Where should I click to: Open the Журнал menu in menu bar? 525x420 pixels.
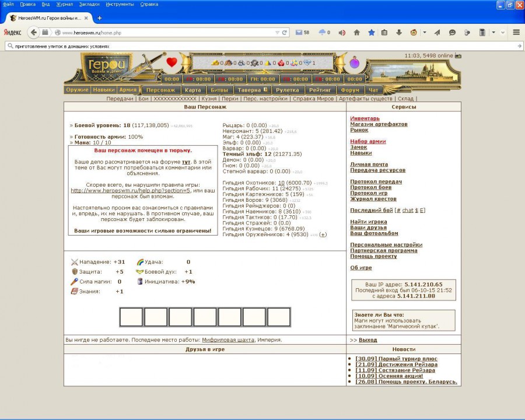(64, 4)
